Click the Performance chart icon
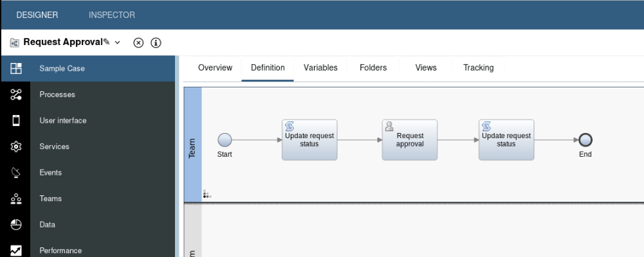Viewport: 644px width, 257px height. (16, 251)
